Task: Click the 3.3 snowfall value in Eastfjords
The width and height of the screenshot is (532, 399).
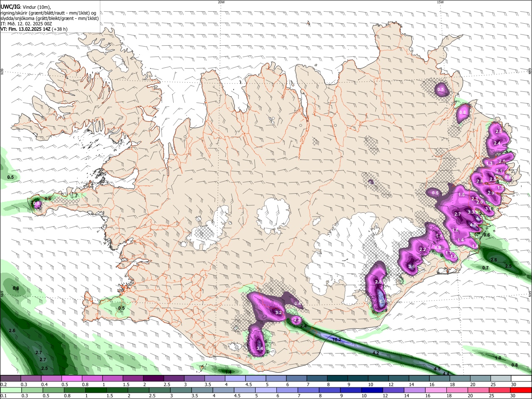Action: [x=471, y=212]
